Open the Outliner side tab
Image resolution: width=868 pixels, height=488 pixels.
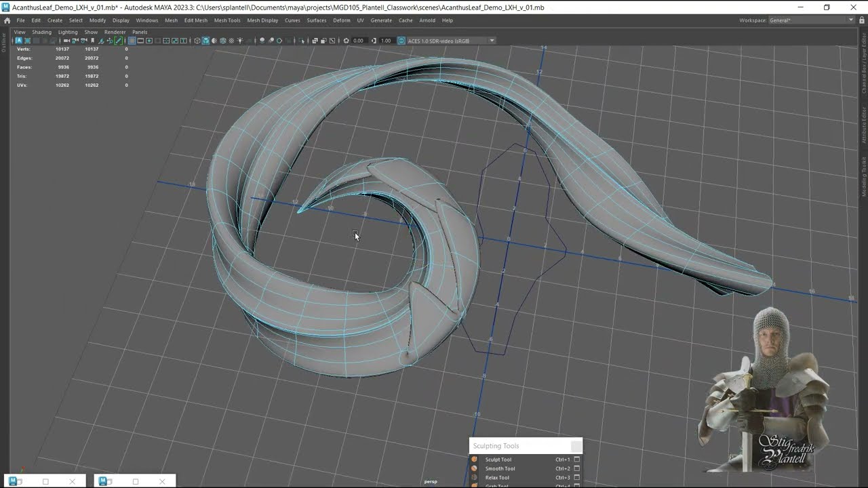(3, 43)
